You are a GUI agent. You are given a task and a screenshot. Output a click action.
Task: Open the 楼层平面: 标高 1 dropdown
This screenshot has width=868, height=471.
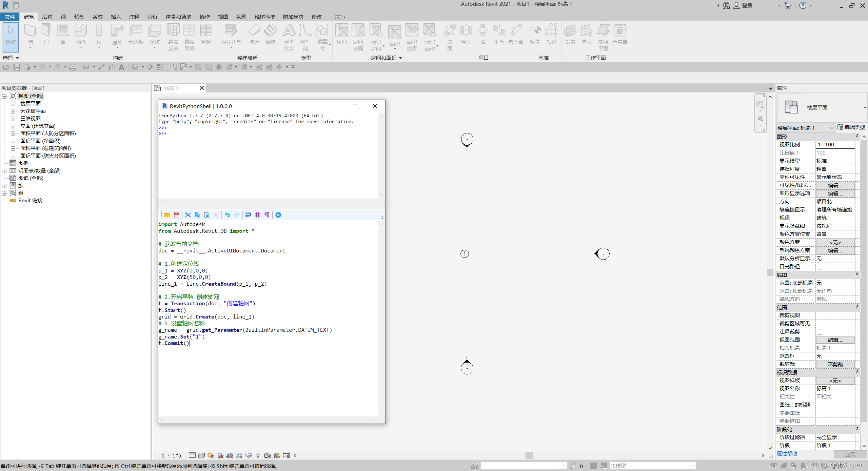point(831,128)
